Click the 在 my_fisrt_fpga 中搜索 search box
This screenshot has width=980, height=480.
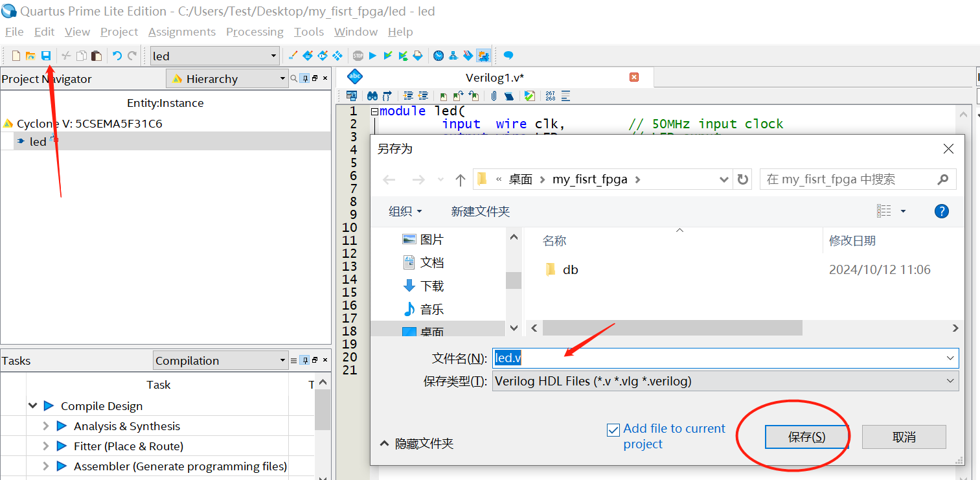858,179
